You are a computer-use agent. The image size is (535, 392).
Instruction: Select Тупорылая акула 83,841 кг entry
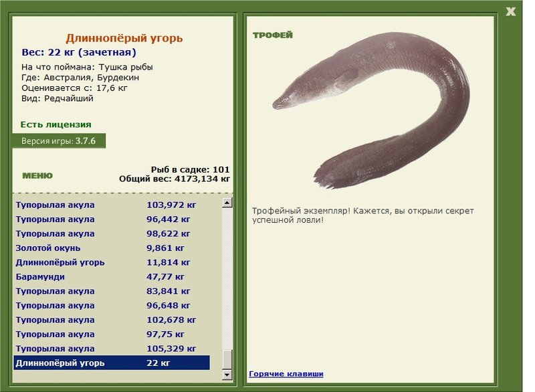coord(112,291)
